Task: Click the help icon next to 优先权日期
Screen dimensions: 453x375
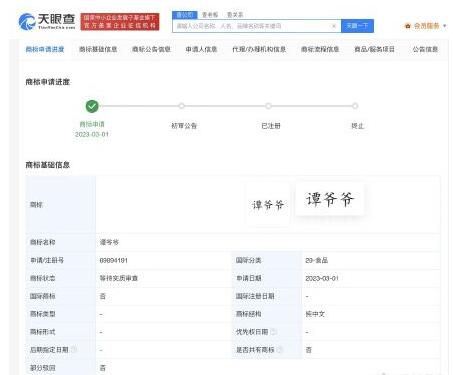Action: (273, 332)
